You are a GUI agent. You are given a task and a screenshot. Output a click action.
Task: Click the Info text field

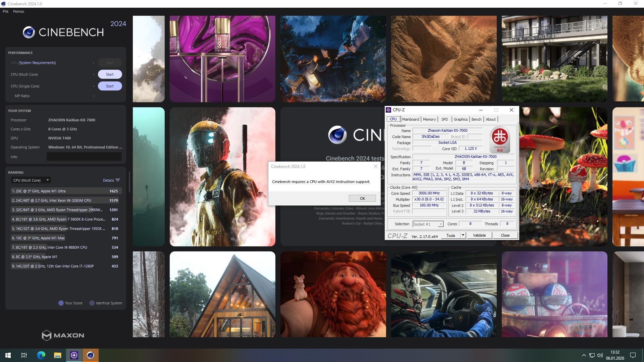(84, 157)
